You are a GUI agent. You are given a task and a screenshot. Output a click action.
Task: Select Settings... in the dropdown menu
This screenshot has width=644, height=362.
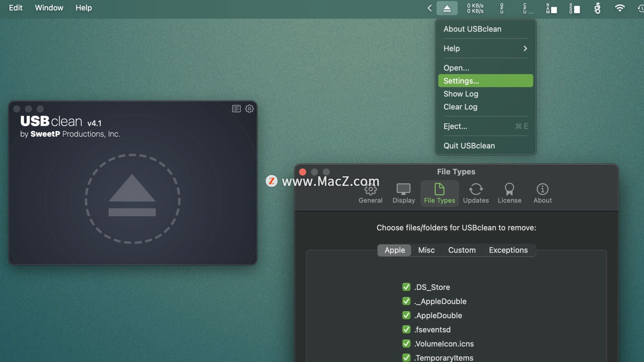tap(485, 81)
